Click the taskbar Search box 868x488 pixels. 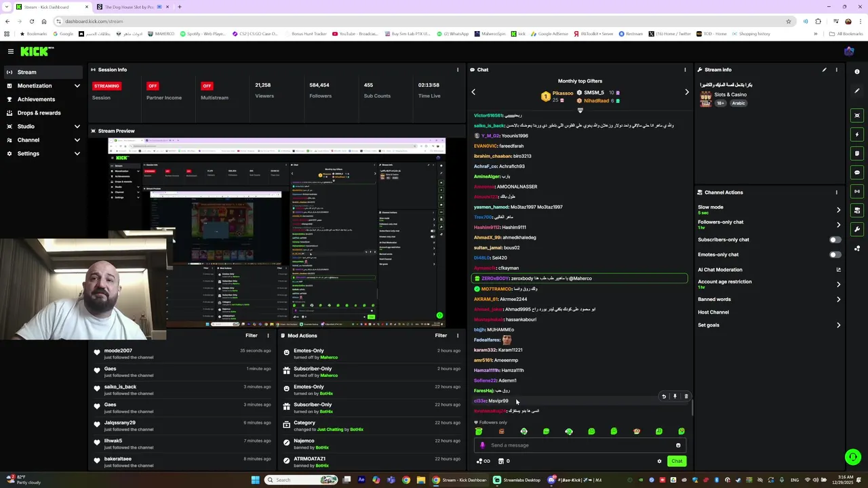tap(300, 480)
